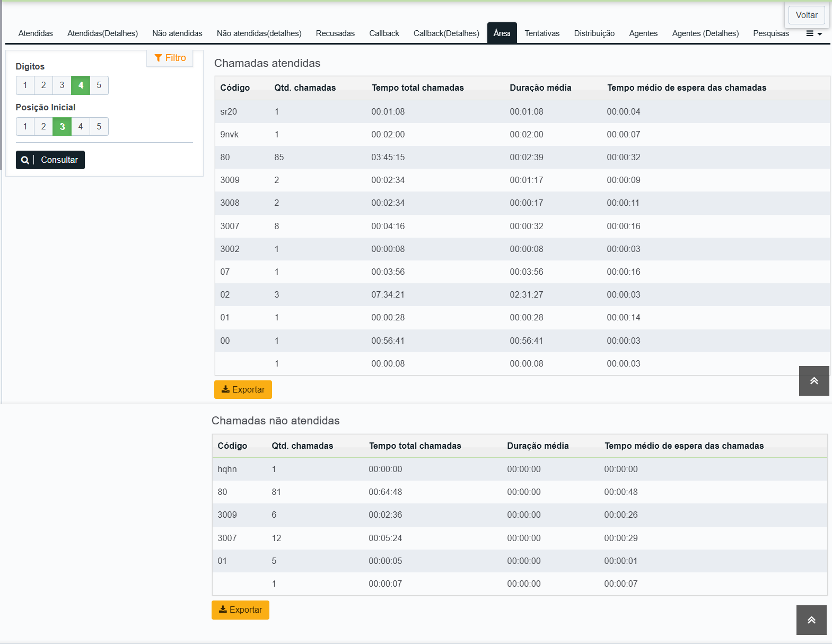The height and width of the screenshot is (644, 832).
Task: Open the Callback(Detalhes) tab
Action: coord(446,33)
